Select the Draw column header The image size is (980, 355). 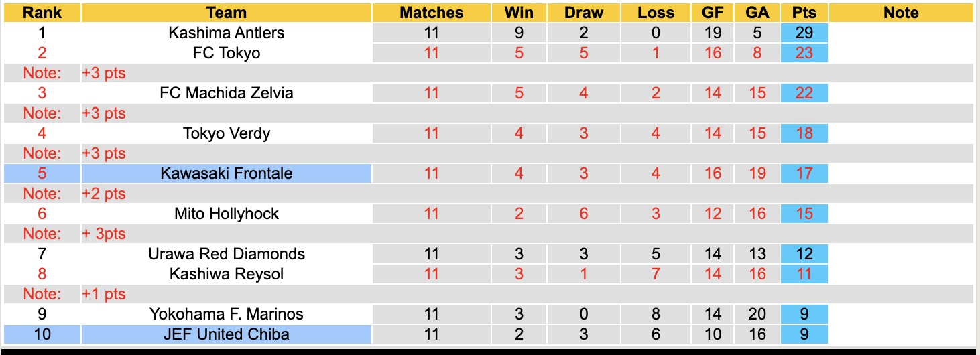(583, 13)
